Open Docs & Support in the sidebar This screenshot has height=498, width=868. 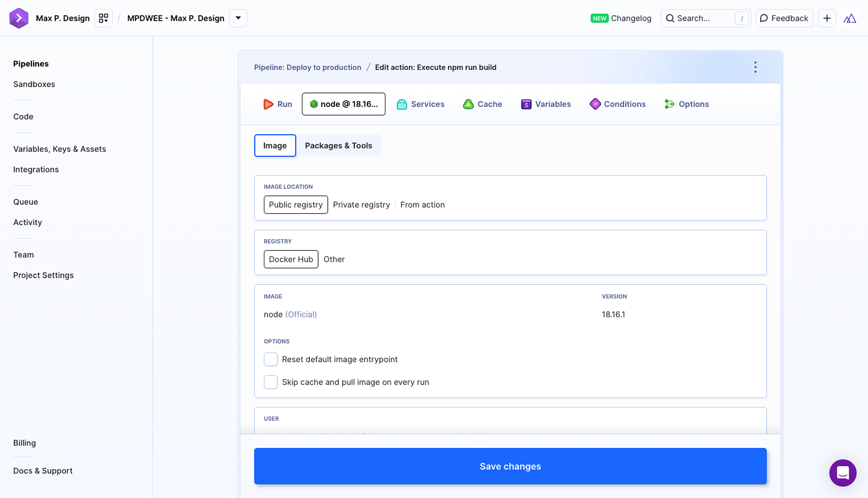[x=43, y=471]
